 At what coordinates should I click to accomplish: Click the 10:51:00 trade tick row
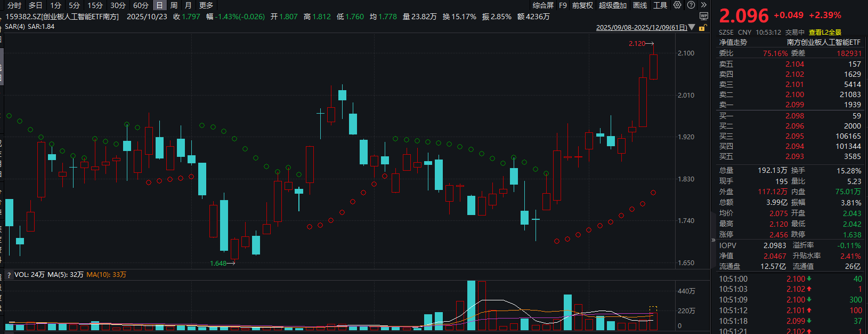[790, 279]
